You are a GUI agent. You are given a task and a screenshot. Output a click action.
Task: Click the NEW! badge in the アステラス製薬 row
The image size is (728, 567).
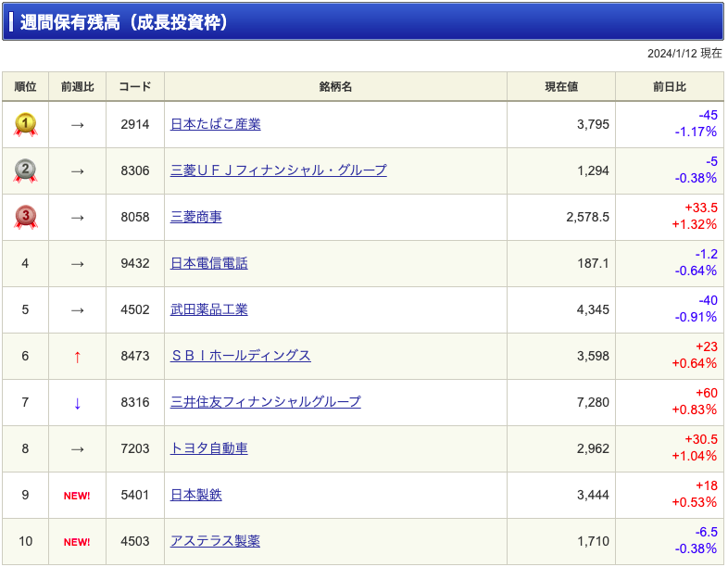tap(77, 542)
